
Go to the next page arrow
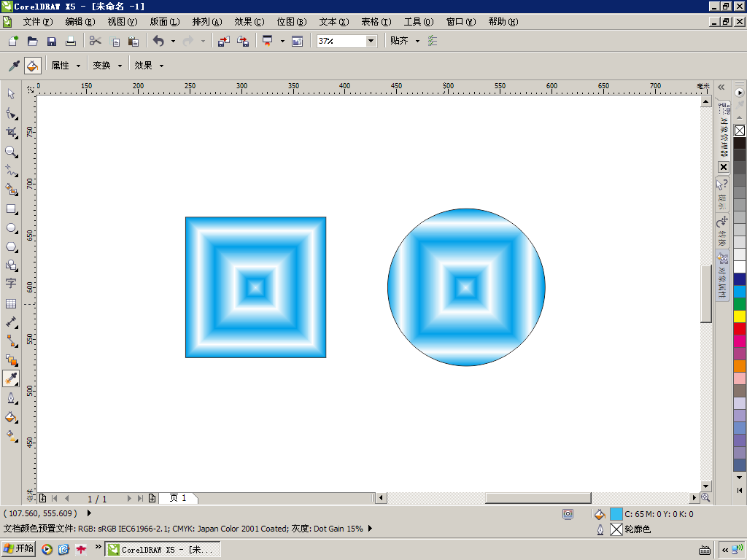click(x=129, y=498)
